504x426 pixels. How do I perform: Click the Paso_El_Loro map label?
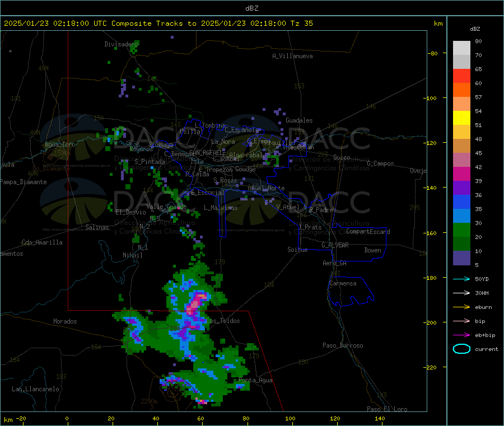[x=387, y=409]
